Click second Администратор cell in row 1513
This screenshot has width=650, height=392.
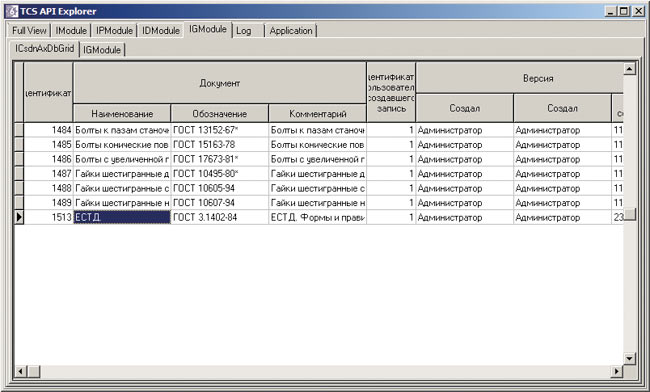click(563, 217)
